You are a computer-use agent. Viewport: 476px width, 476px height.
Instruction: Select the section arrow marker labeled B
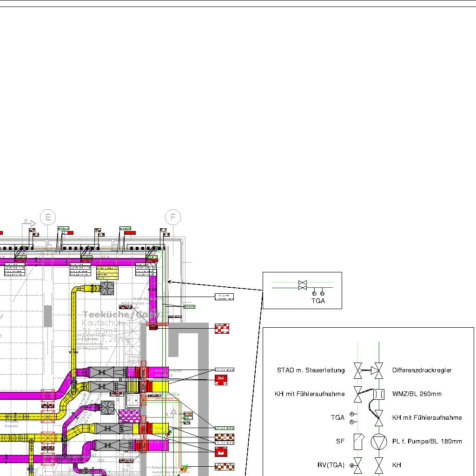point(29,223)
